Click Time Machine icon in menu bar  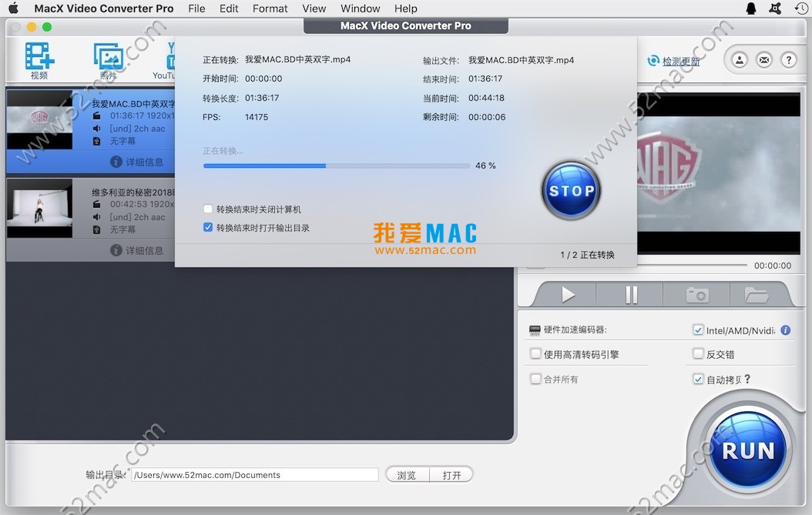[800, 8]
